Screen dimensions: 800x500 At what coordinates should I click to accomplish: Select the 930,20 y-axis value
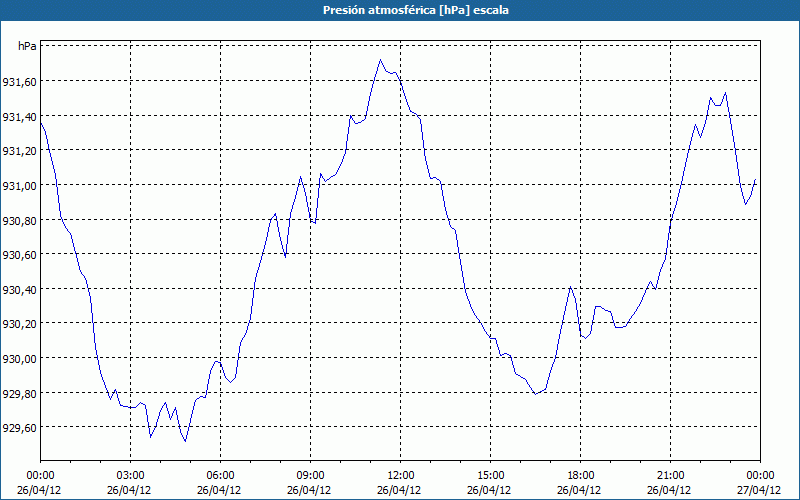coord(19,324)
